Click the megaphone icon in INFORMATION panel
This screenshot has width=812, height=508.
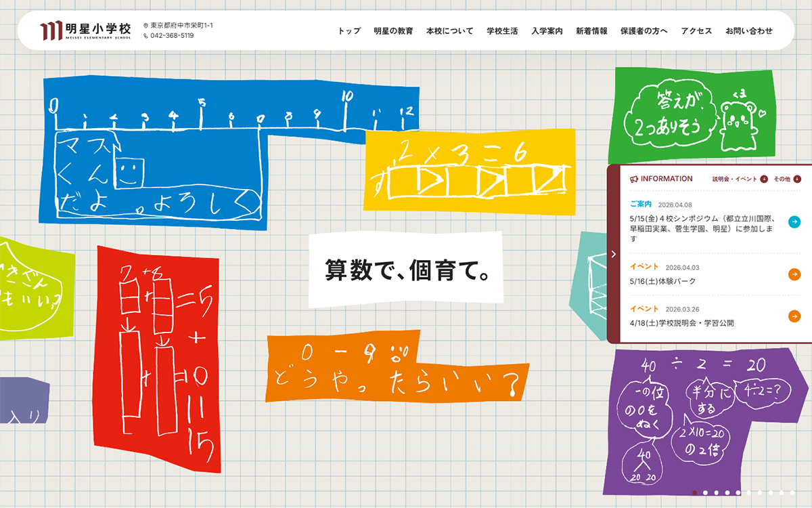pyautogui.click(x=635, y=178)
